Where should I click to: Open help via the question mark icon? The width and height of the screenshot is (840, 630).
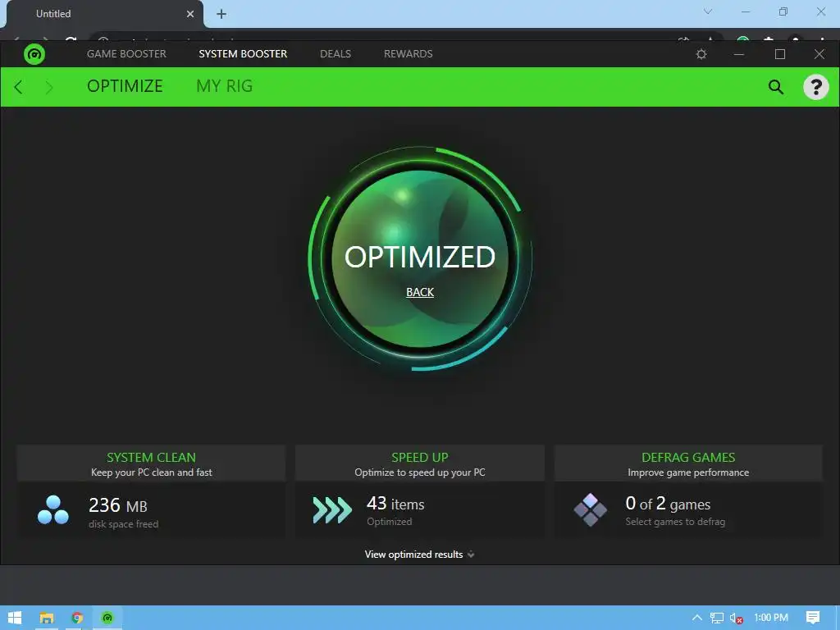(x=816, y=87)
